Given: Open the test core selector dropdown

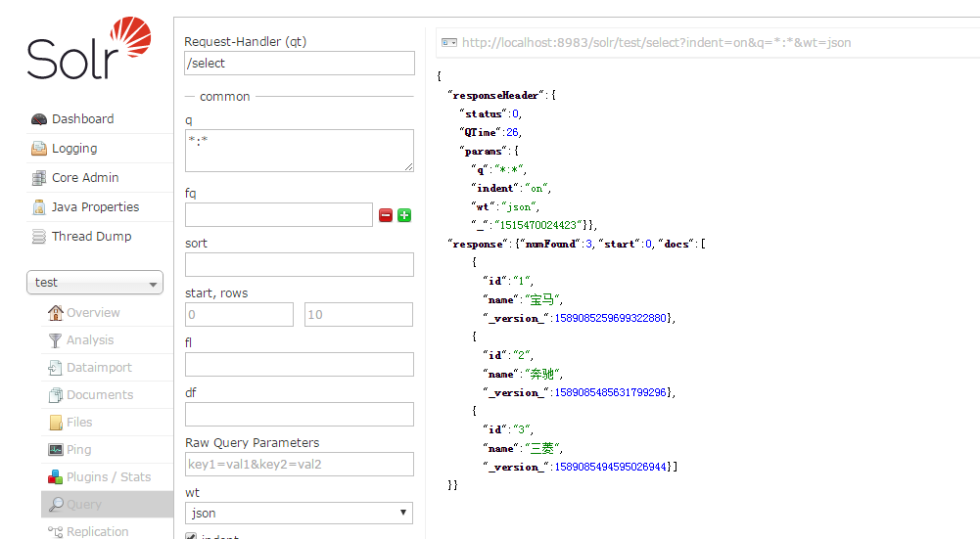Looking at the screenshot, I should (x=95, y=283).
